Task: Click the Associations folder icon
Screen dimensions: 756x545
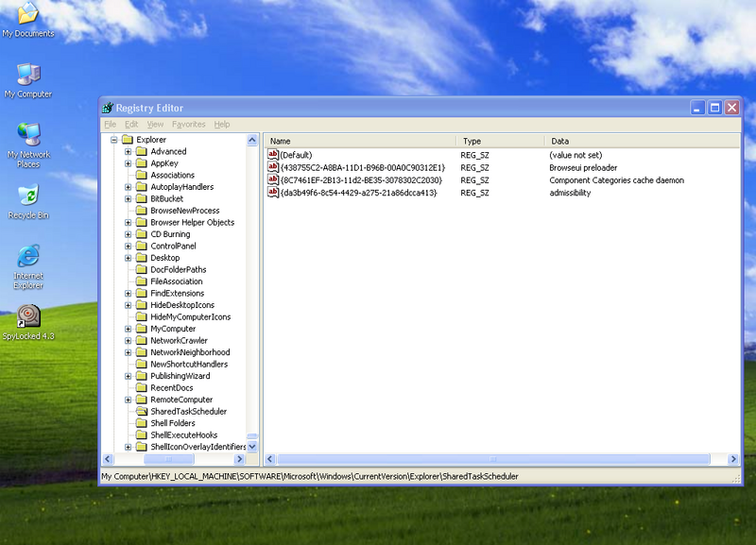Action: (x=141, y=175)
